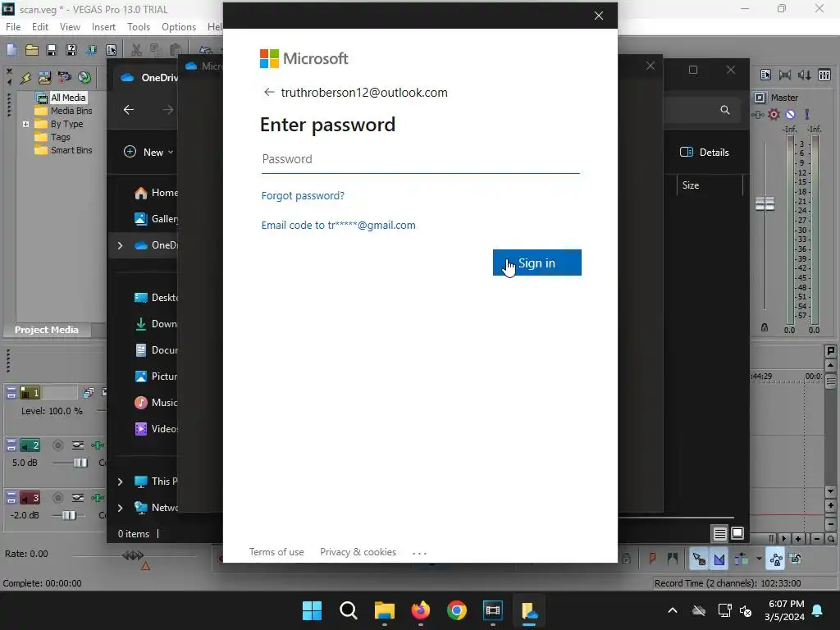Click the OneDrive window search magnifier icon
Viewport: 840px width, 630px height.
(x=725, y=110)
